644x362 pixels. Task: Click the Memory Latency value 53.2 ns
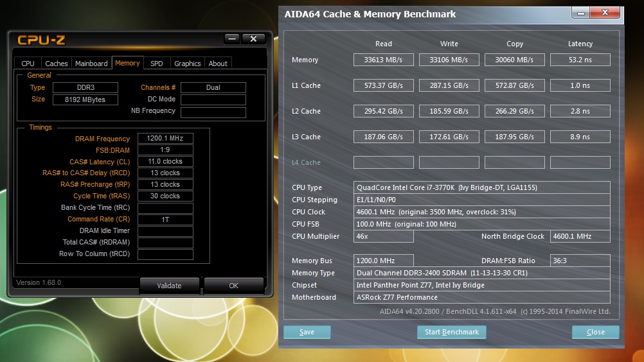(580, 60)
